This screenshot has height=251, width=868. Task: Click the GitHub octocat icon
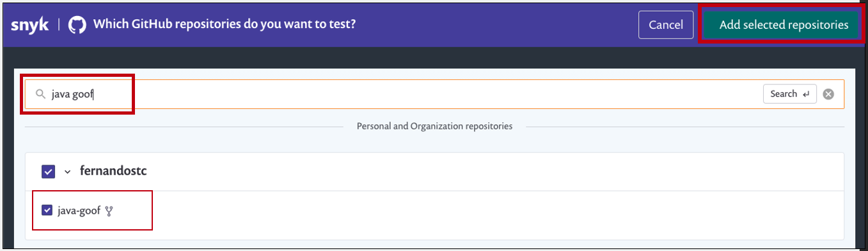(x=77, y=25)
